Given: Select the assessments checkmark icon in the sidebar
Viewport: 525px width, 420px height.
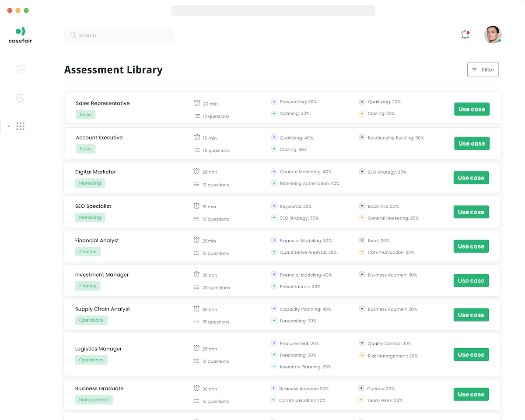Looking at the screenshot, I should (x=20, y=98).
